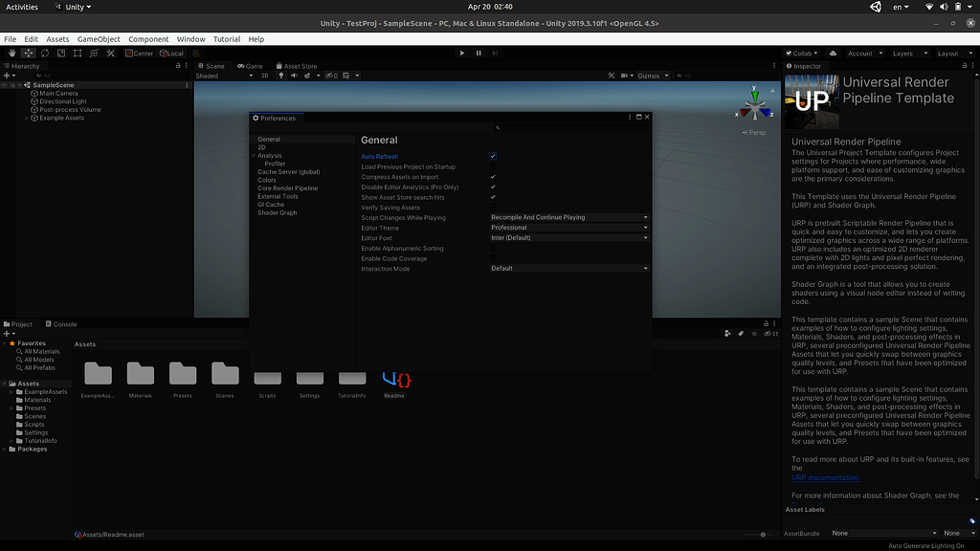The width and height of the screenshot is (980, 551).
Task: Open the Editor Theme dropdown
Action: pyautogui.click(x=569, y=228)
